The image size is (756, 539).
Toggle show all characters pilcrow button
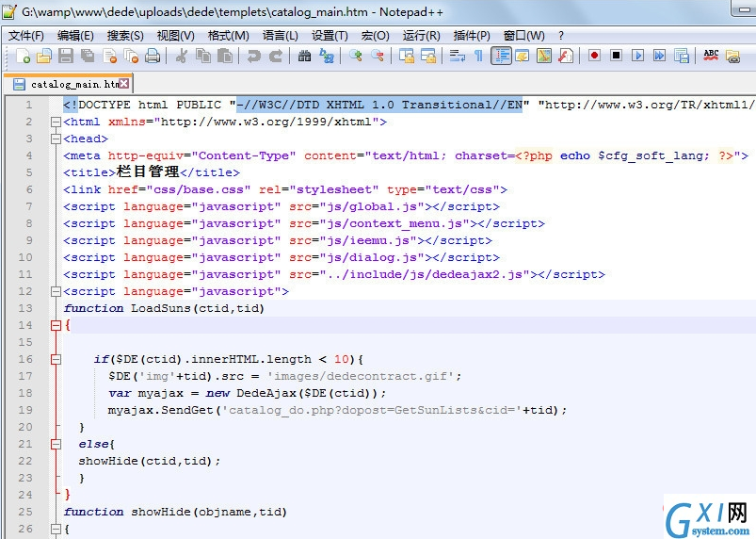pyautogui.click(x=478, y=56)
